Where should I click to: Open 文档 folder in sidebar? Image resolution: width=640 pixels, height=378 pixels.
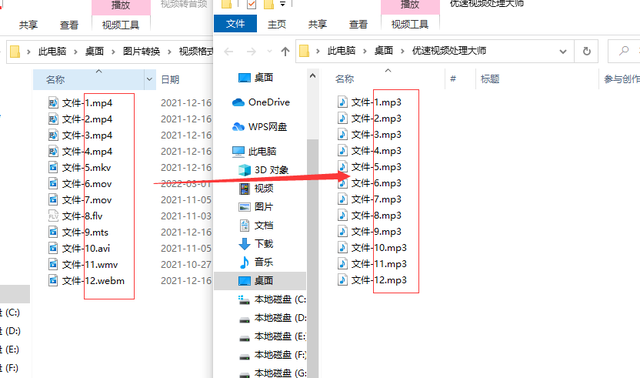tap(256, 225)
